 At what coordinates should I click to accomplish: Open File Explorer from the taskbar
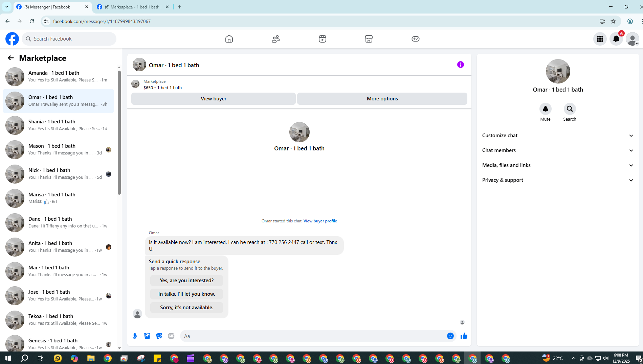[x=91, y=358]
